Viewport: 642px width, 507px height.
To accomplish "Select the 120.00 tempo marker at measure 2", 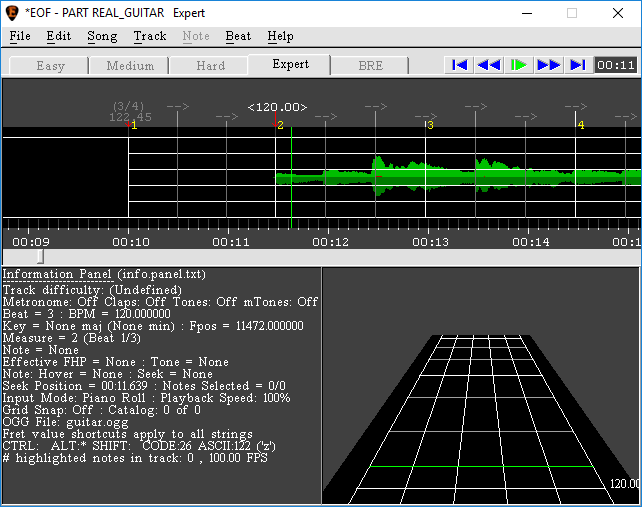I will click(277, 107).
